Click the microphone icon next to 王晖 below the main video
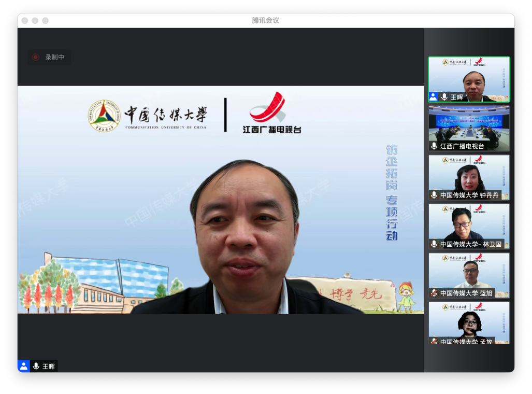The image size is (532, 394). tap(36, 366)
